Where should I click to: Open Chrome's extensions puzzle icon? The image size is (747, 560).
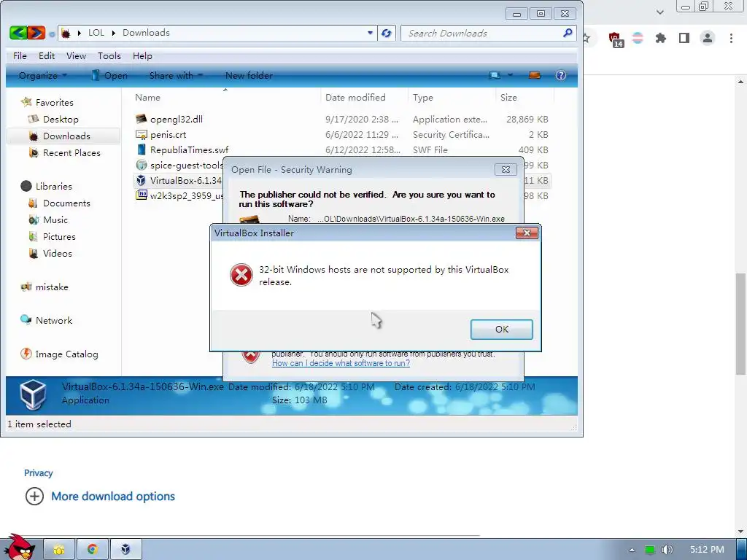coord(660,38)
